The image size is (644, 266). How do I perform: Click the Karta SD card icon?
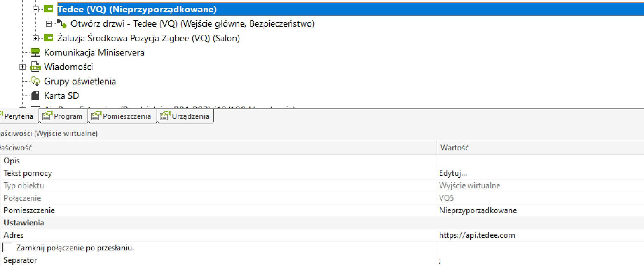tap(35, 95)
